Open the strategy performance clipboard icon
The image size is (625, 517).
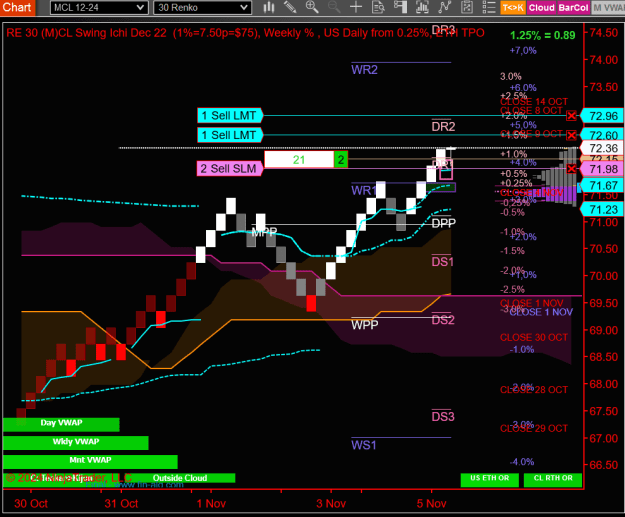tap(466, 7)
